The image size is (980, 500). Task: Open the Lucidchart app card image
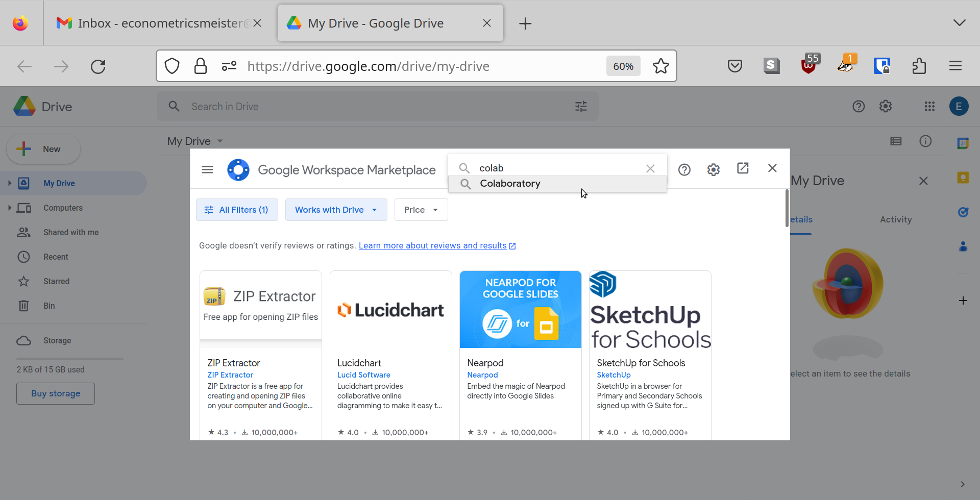pos(391,309)
